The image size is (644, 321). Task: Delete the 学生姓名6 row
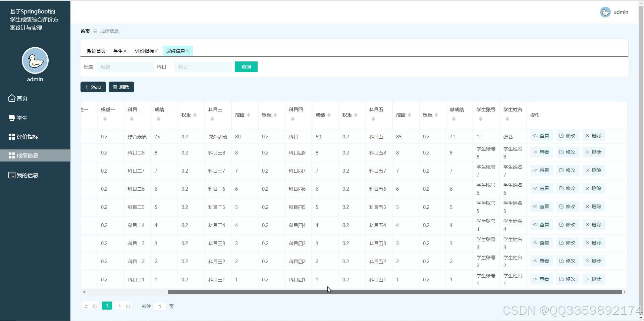[593, 188]
